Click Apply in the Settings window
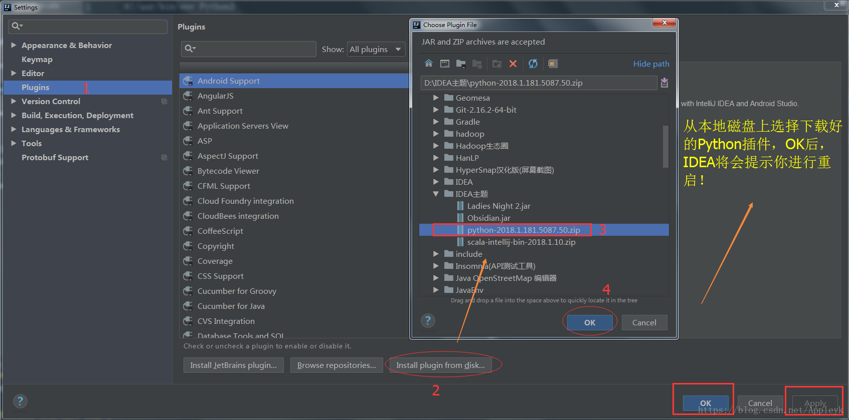The width and height of the screenshot is (849, 420). [815, 403]
